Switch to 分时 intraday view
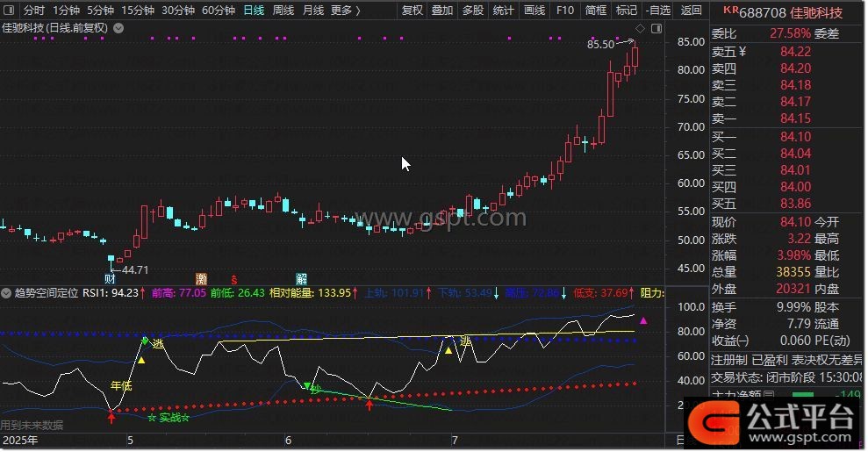The height and width of the screenshot is (452, 868). (33, 11)
